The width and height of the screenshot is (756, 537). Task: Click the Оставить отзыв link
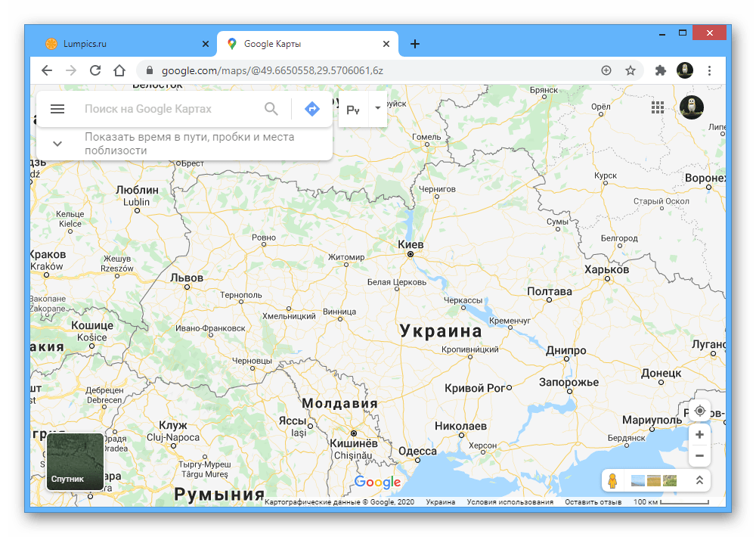[x=593, y=501]
